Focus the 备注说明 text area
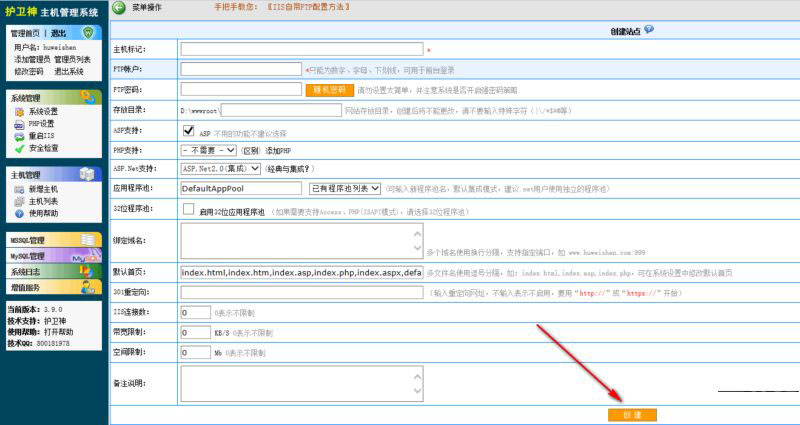 (302, 384)
